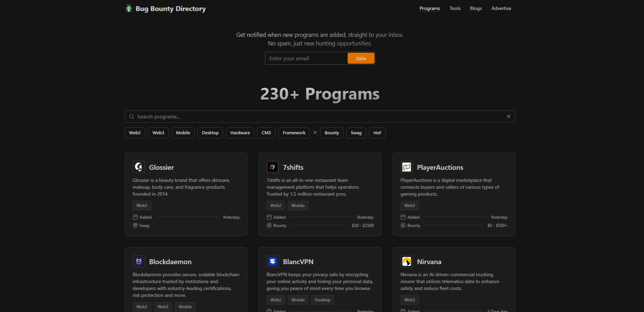The width and height of the screenshot is (644, 312).
Task: Click the Nirvana lightning logo icon
Action: [x=406, y=261]
